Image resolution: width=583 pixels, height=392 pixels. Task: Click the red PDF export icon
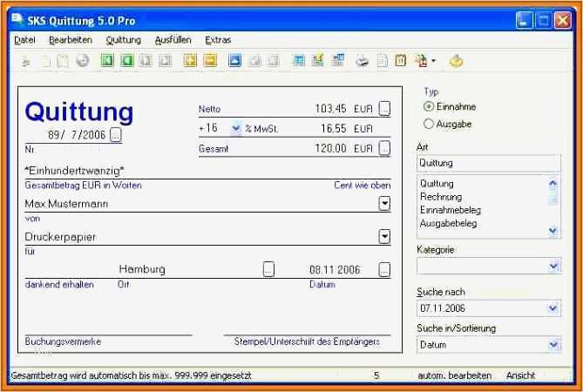click(421, 61)
